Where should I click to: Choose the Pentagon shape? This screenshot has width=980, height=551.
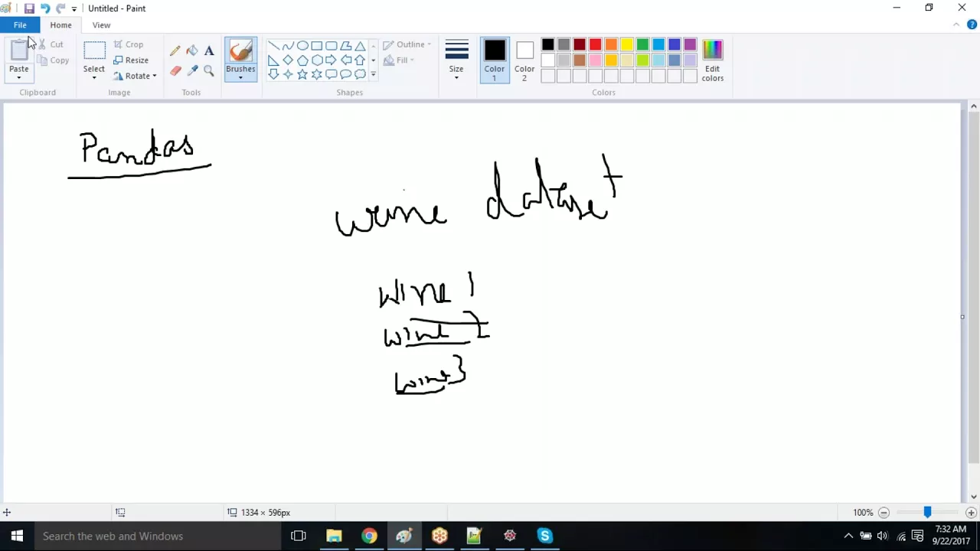point(302,60)
